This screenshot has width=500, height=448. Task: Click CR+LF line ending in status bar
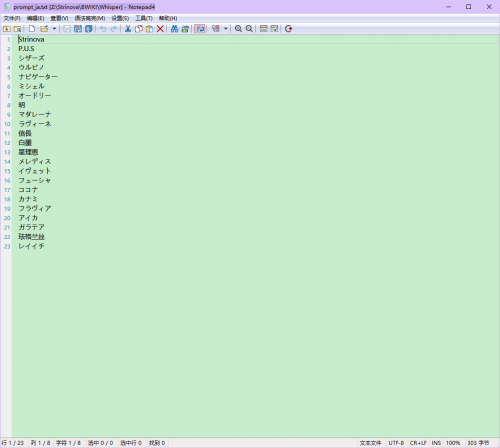pos(418,443)
